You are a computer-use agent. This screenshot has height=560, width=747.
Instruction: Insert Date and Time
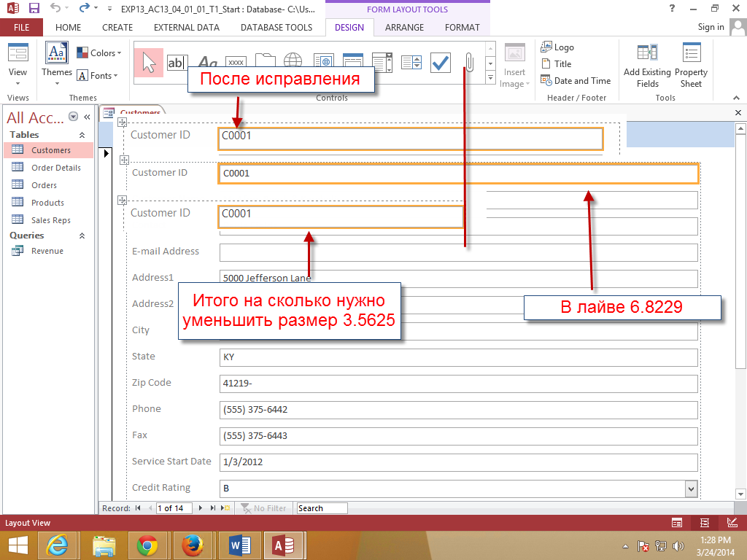tap(576, 80)
